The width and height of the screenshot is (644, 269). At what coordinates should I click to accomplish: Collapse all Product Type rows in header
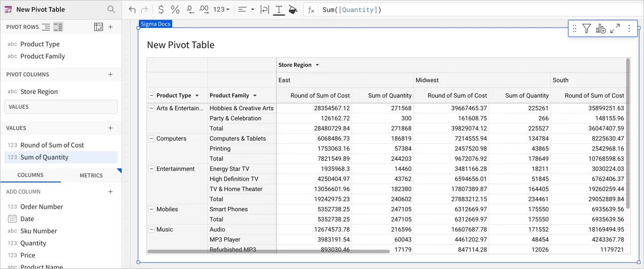[151, 96]
